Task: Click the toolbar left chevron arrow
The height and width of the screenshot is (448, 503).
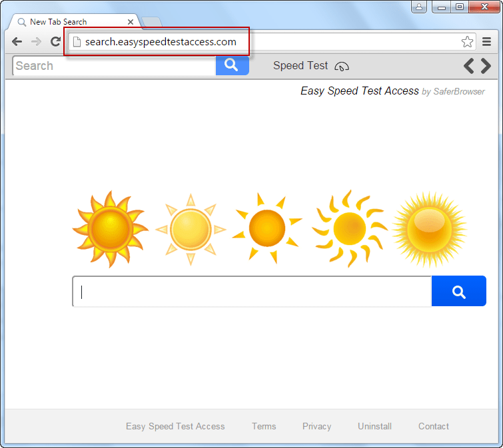Action: 469,66
